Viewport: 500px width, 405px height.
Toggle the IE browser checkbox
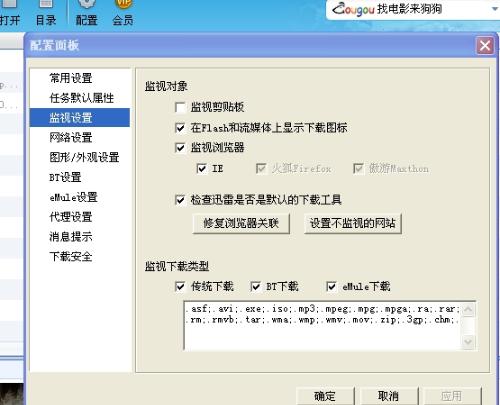pyautogui.click(x=202, y=168)
